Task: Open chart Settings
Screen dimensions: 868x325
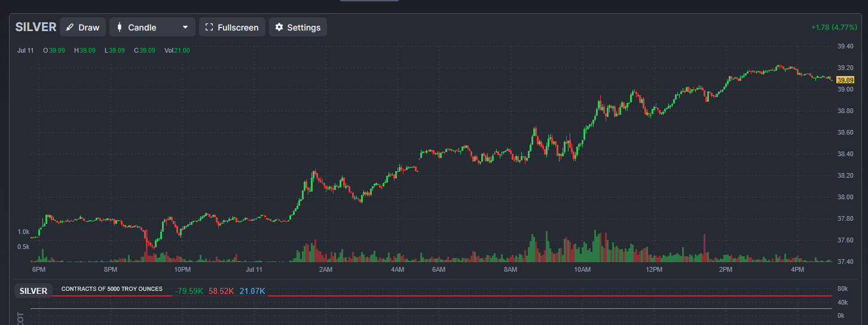Action: 298,27
